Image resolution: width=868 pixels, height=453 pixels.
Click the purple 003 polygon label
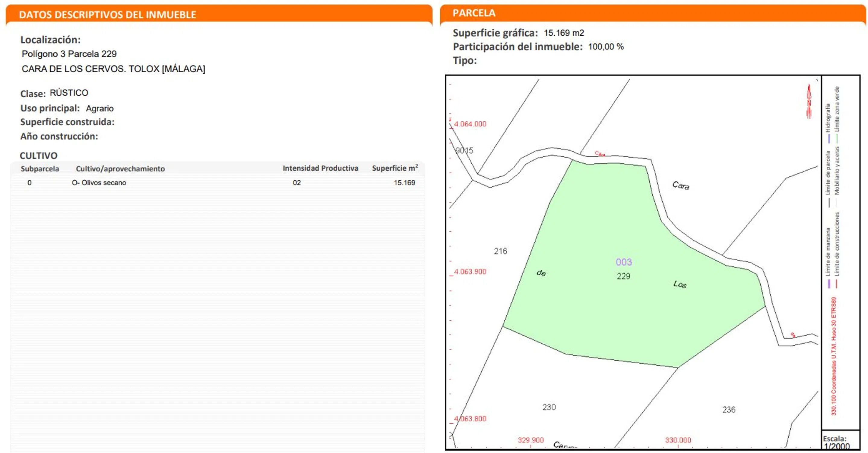(x=624, y=262)
